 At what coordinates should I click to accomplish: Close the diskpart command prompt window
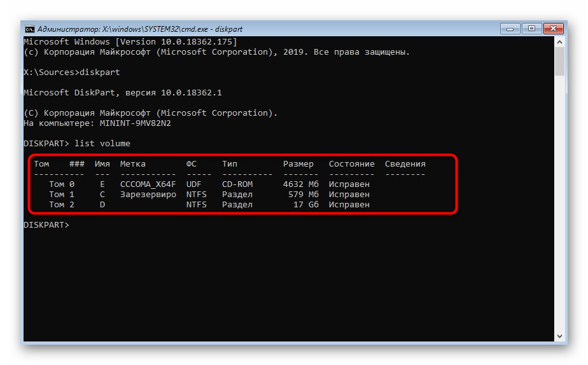click(553, 29)
